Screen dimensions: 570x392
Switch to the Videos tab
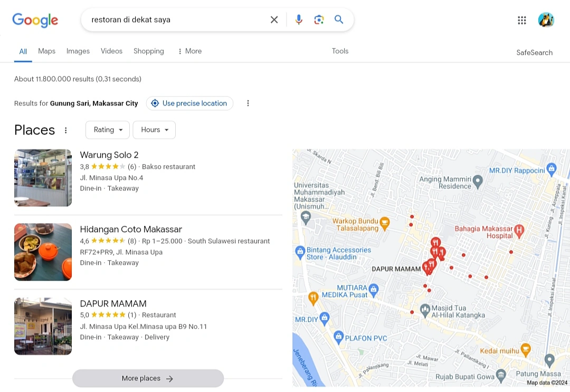[111, 51]
